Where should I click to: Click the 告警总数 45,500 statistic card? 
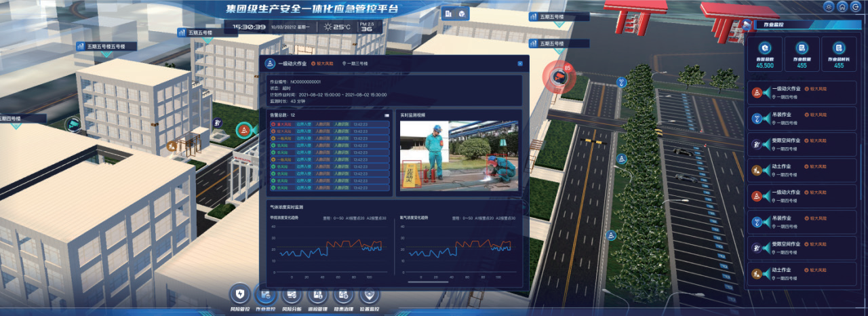tap(764, 54)
